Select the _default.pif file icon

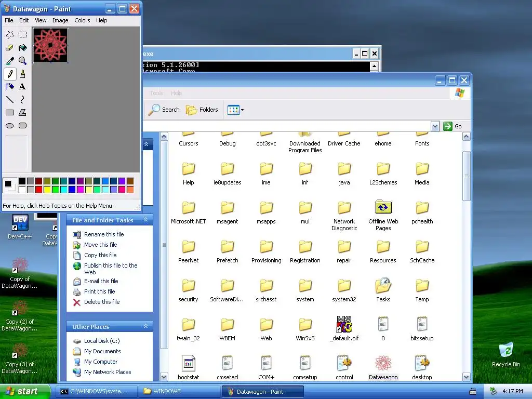coord(344,324)
